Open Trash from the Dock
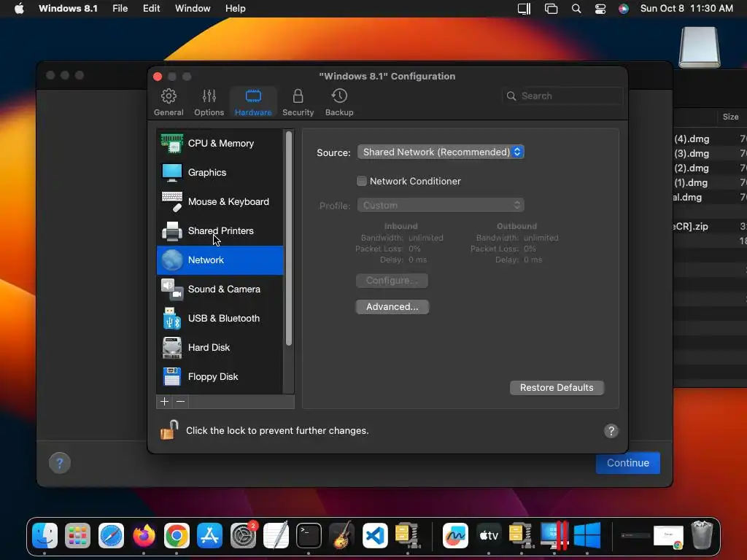Screen dimensions: 747x560 [x=702, y=536]
